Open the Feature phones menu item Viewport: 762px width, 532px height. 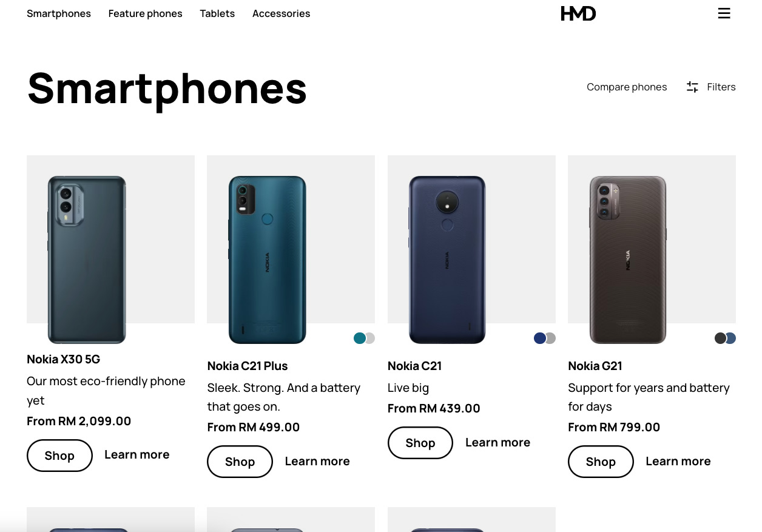[145, 13]
